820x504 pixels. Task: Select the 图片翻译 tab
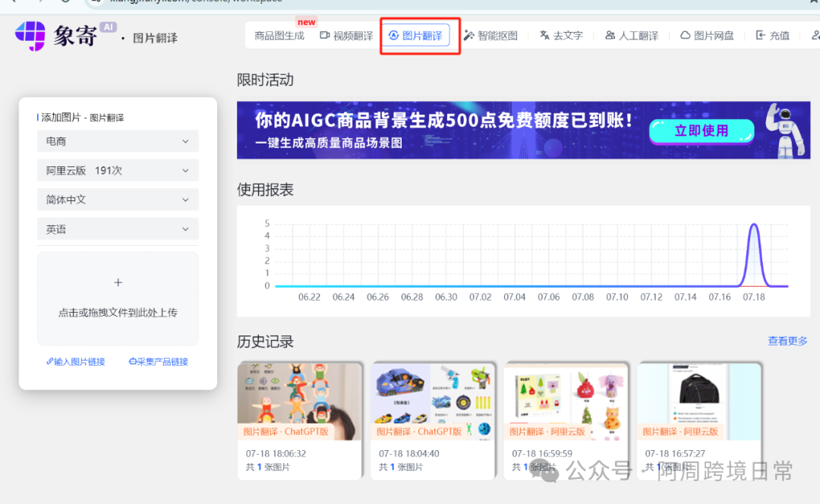click(416, 36)
